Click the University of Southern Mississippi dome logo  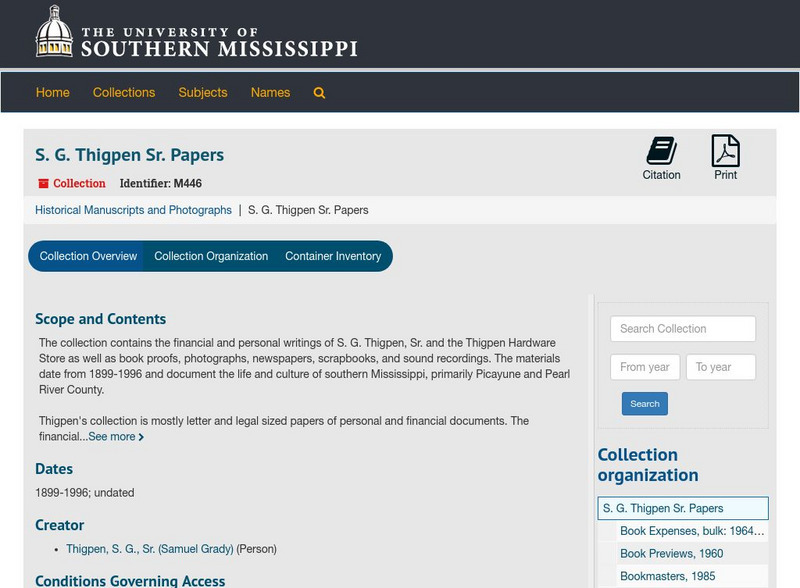54,31
